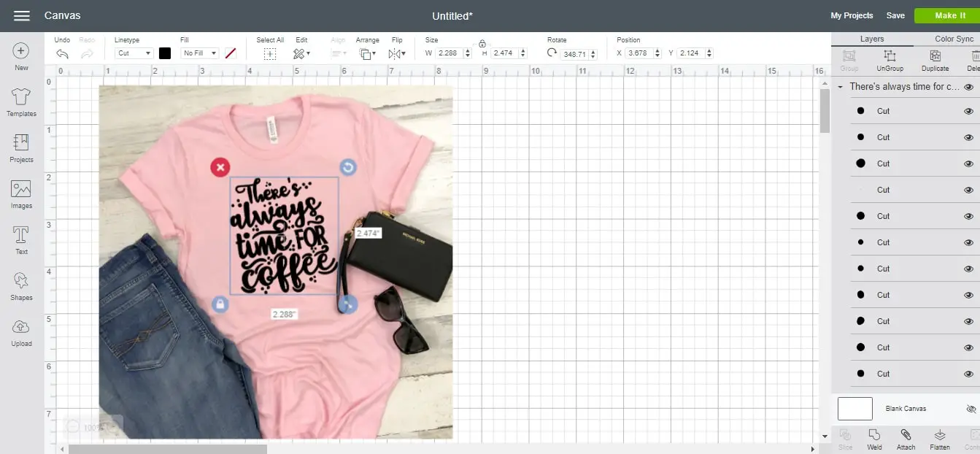Adjust X position stepper arrows

657,53
